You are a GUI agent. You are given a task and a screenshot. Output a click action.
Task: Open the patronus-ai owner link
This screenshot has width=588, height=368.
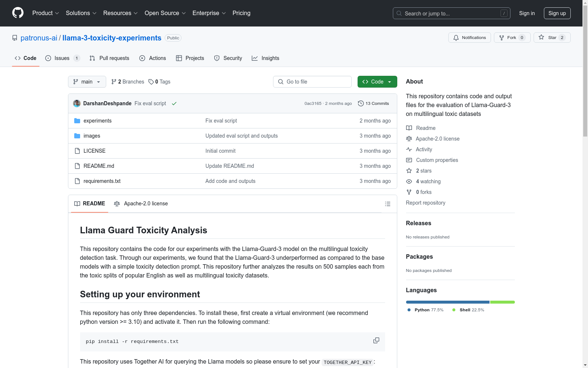click(39, 38)
